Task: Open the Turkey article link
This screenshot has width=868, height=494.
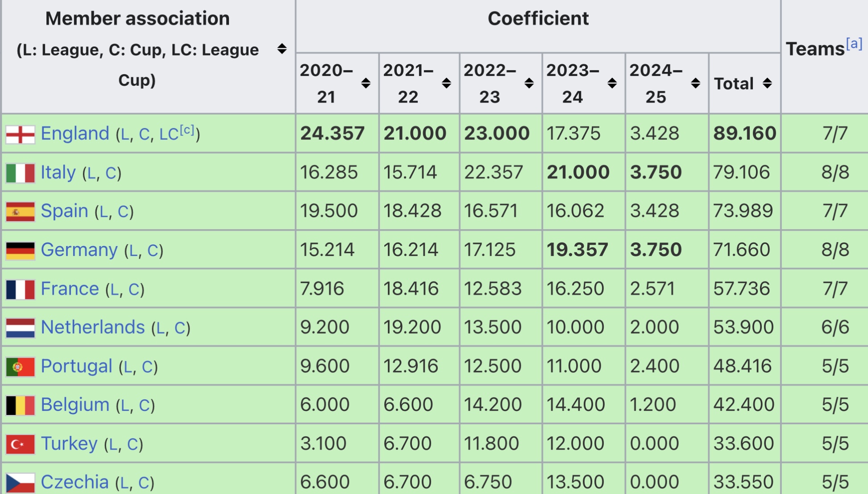Action: click(69, 443)
